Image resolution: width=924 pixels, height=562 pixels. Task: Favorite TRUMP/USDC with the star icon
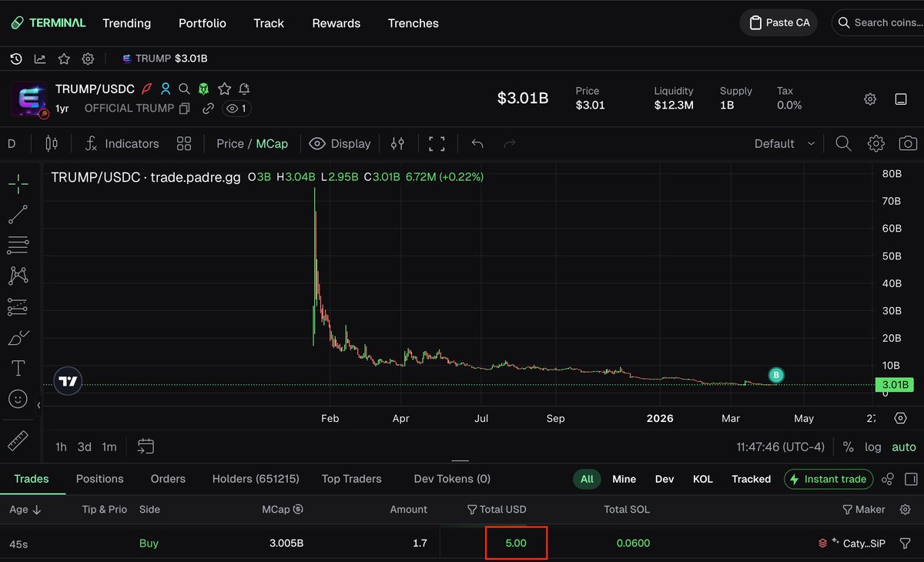(224, 89)
